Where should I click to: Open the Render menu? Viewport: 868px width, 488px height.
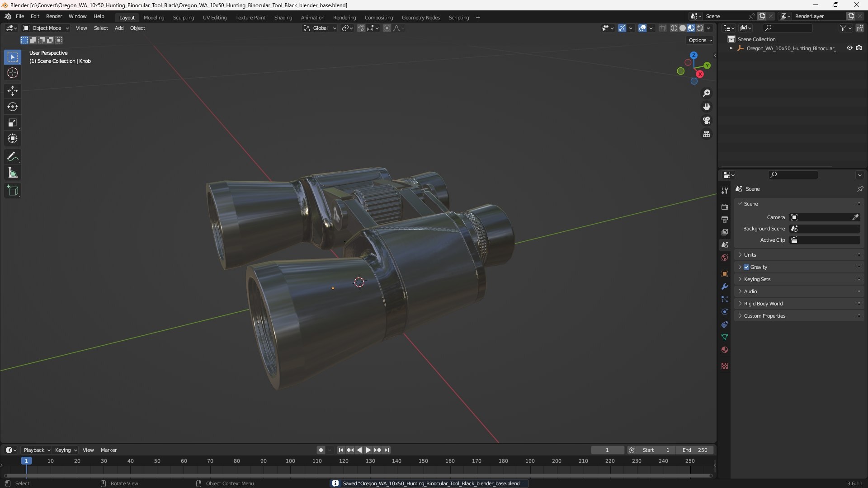pyautogui.click(x=54, y=16)
